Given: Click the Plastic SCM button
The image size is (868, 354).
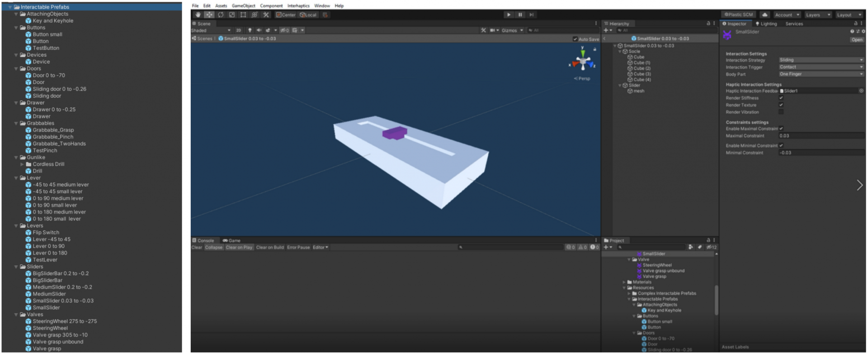Looking at the screenshot, I should click(x=739, y=15).
